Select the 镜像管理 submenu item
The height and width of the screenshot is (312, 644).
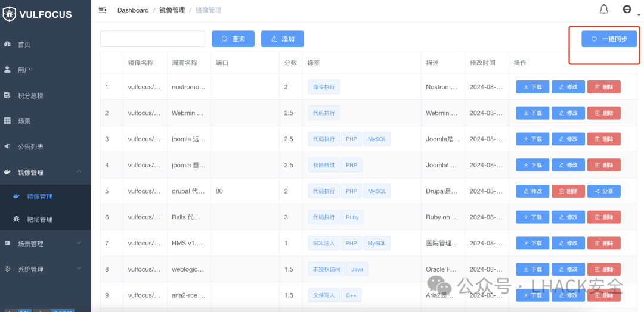45,196
